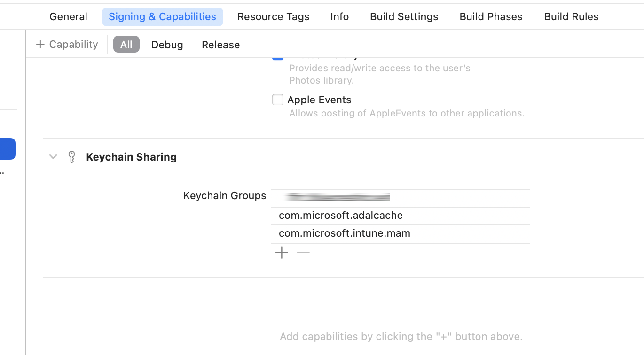Collapse the Keychain Sharing section
Screen dimensions: 644x355
tap(53, 156)
